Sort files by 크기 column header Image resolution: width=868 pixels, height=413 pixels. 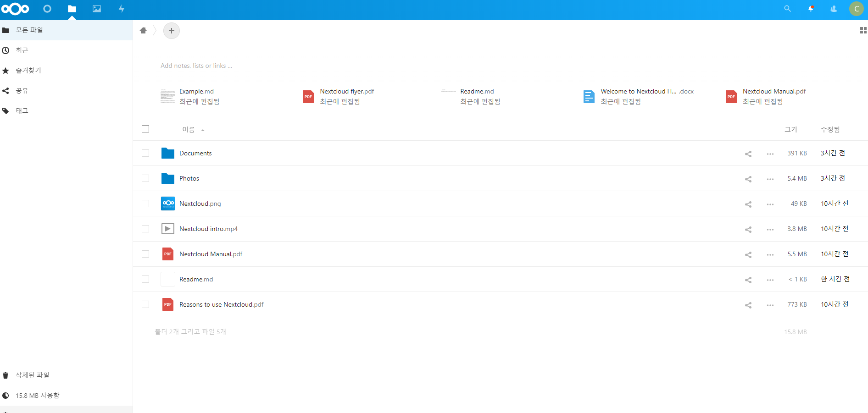point(790,130)
